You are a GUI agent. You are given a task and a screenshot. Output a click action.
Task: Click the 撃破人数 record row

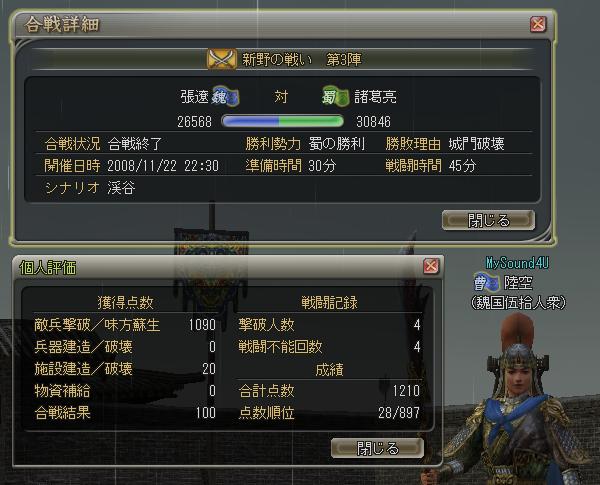click(329, 325)
